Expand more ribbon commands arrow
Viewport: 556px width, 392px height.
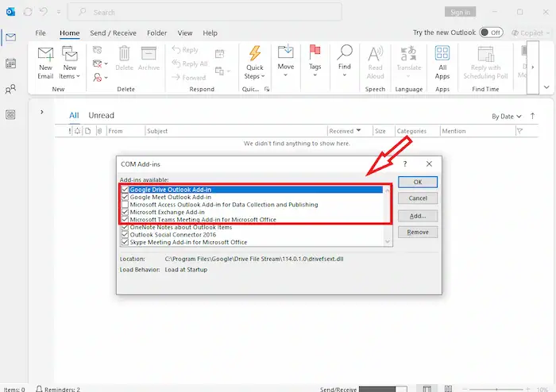[x=533, y=67]
